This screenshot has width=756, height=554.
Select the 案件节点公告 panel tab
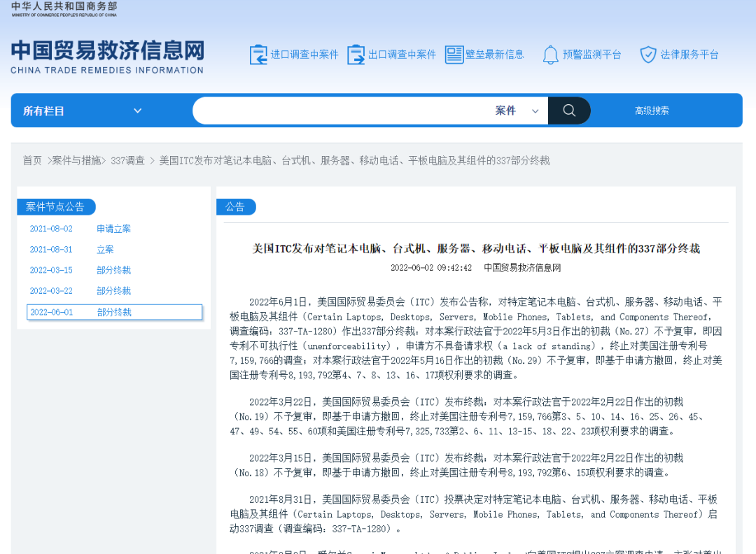pyautogui.click(x=56, y=206)
